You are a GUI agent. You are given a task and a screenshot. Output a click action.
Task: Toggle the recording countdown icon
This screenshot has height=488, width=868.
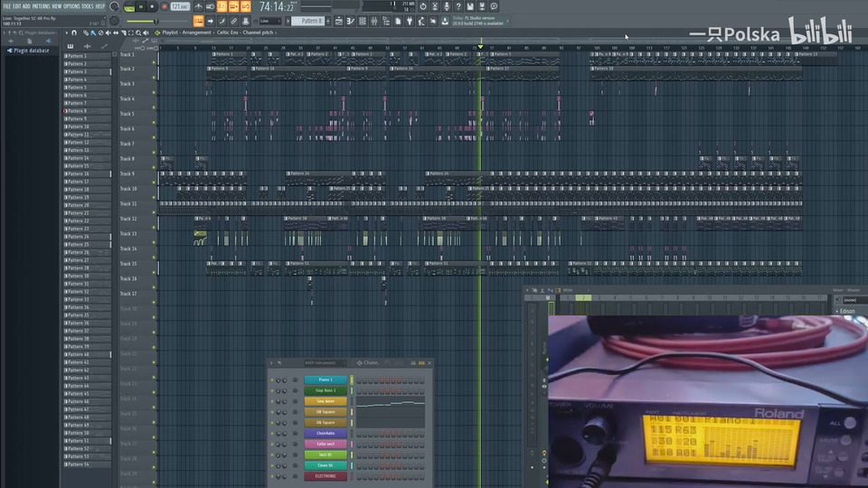point(222,6)
